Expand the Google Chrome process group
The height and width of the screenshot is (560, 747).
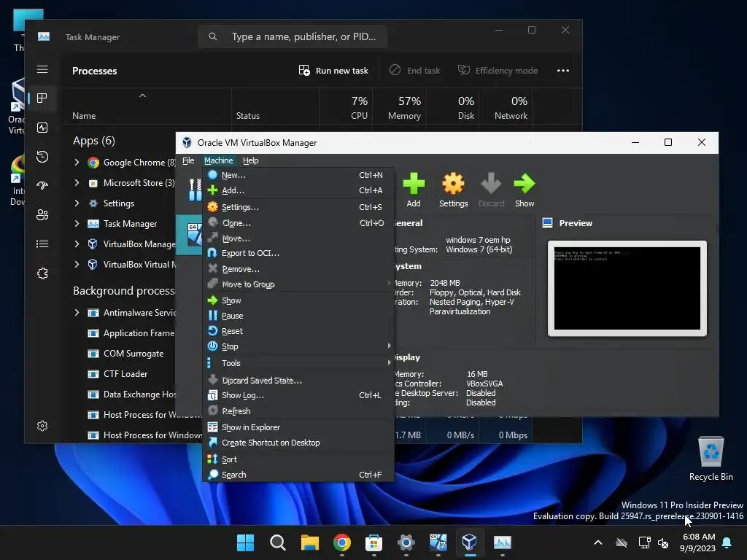(77, 163)
